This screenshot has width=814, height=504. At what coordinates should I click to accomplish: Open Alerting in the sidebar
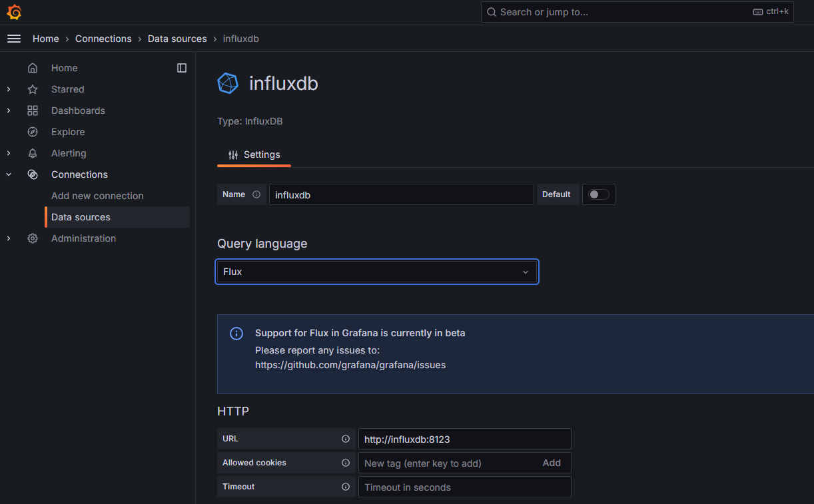click(69, 153)
